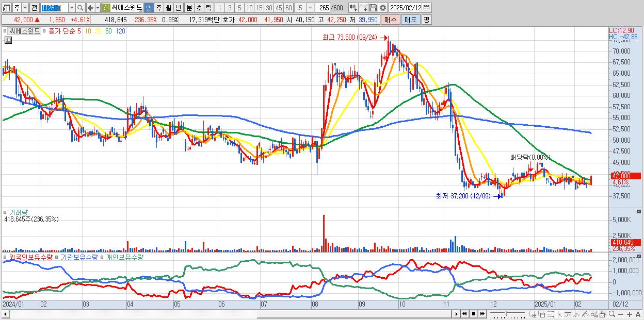This screenshot has height=320, width=644.
Task: Click the blue 120 moving average label
Action: click(x=120, y=31)
